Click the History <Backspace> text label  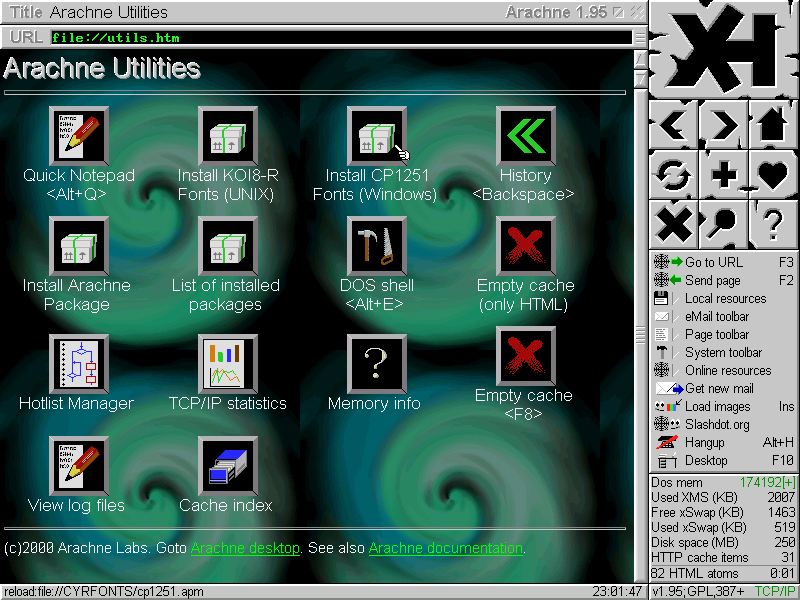(x=523, y=185)
